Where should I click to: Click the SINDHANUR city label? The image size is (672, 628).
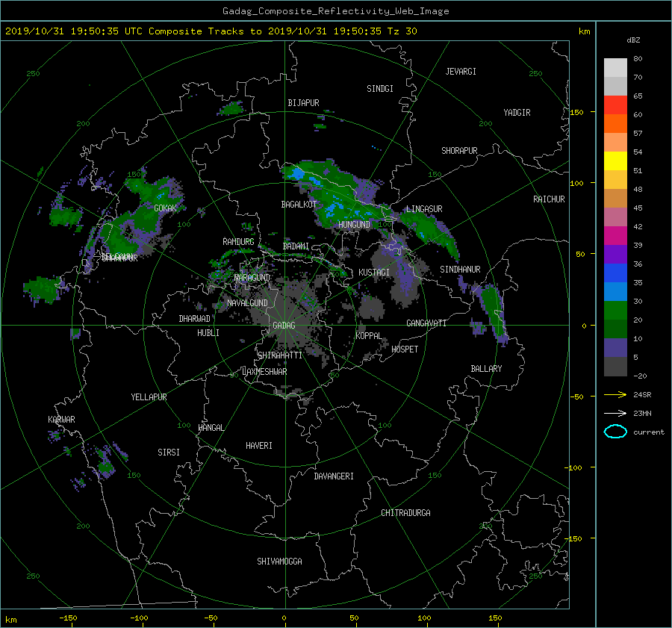click(460, 270)
